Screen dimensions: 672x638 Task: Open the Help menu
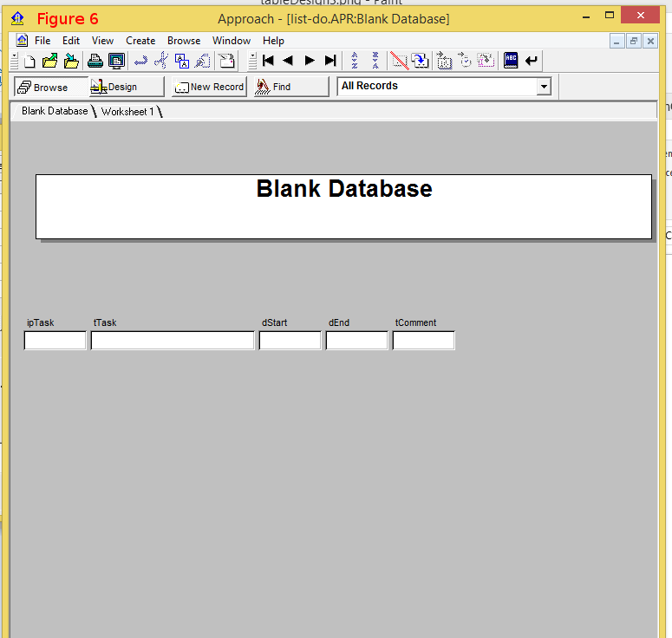point(273,41)
